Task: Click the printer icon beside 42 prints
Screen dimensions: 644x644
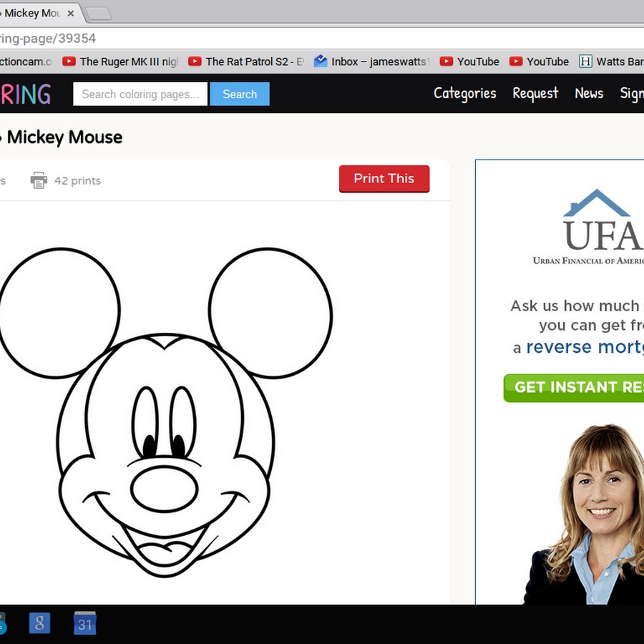Action: [39, 180]
